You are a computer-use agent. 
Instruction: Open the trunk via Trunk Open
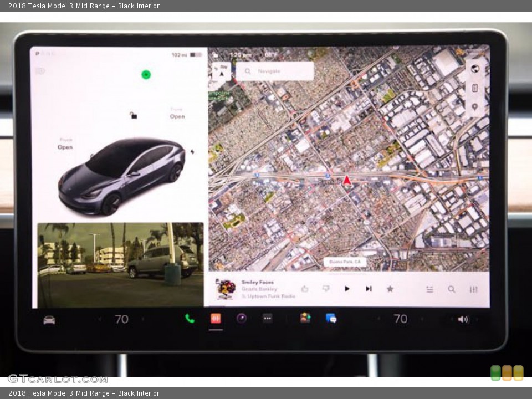pyautogui.click(x=177, y=114)
